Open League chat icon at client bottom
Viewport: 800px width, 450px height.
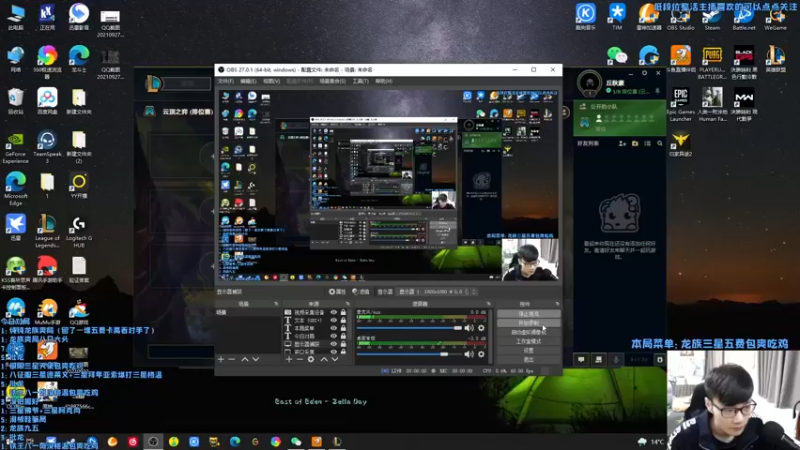[x=581, y=360]
